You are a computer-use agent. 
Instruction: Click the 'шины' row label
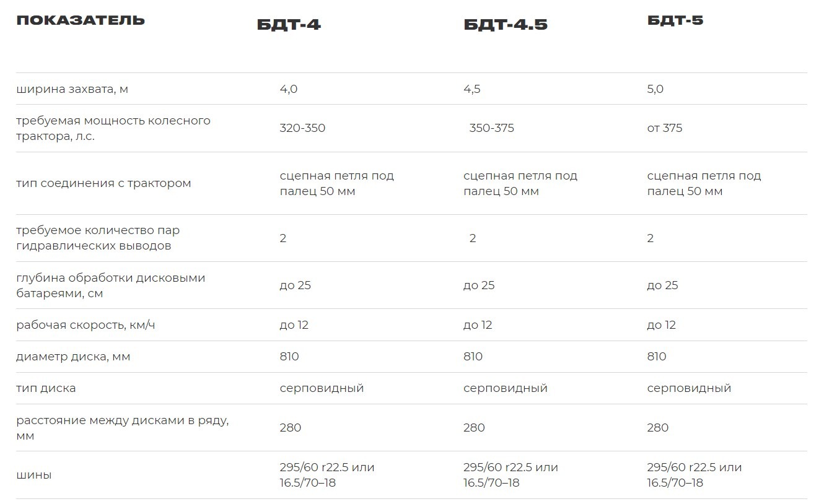(34, 475)
